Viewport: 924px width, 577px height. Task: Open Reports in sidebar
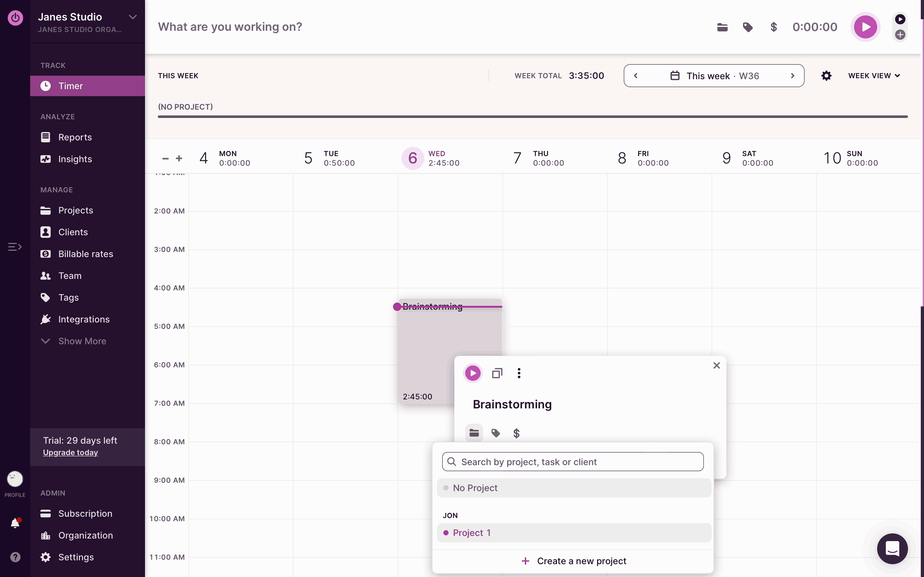click(75, 138)
